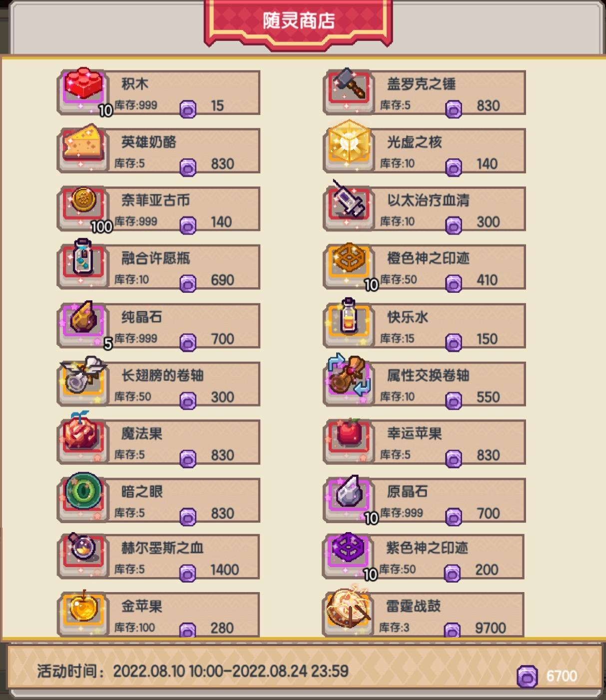The width and height of the screenshot is (606, 700).
Task: Click the purple currency balance 6700
Action: [x=548, y=676]
